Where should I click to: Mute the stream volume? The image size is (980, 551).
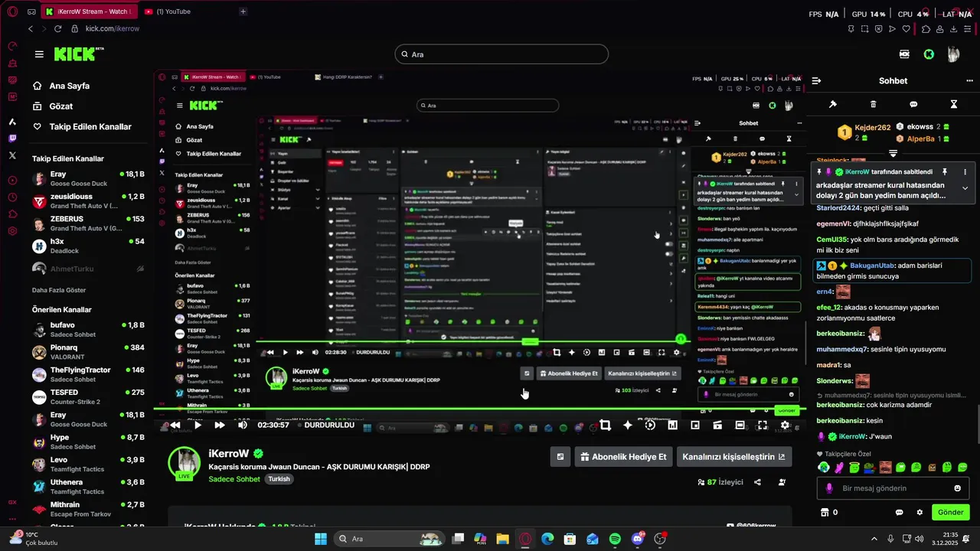point(243,425)
